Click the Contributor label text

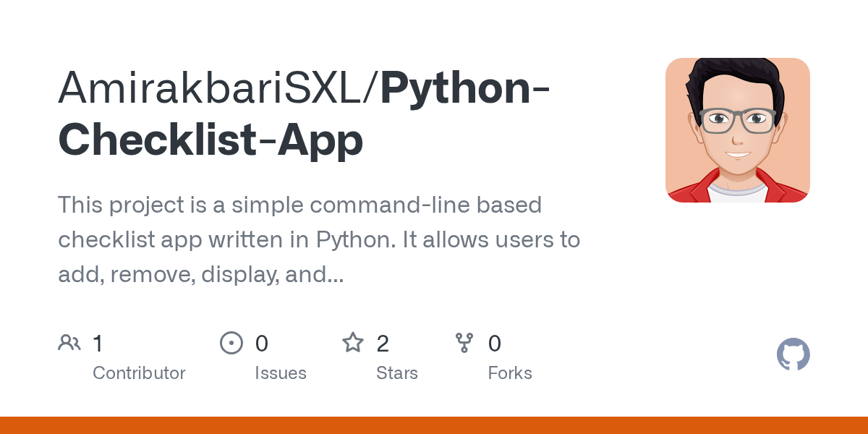[139, 373]
